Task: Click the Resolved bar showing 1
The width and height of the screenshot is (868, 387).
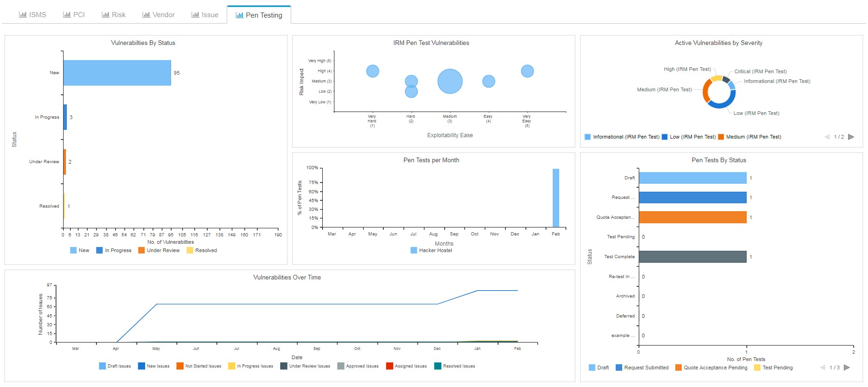Action: tap(64, 206)
